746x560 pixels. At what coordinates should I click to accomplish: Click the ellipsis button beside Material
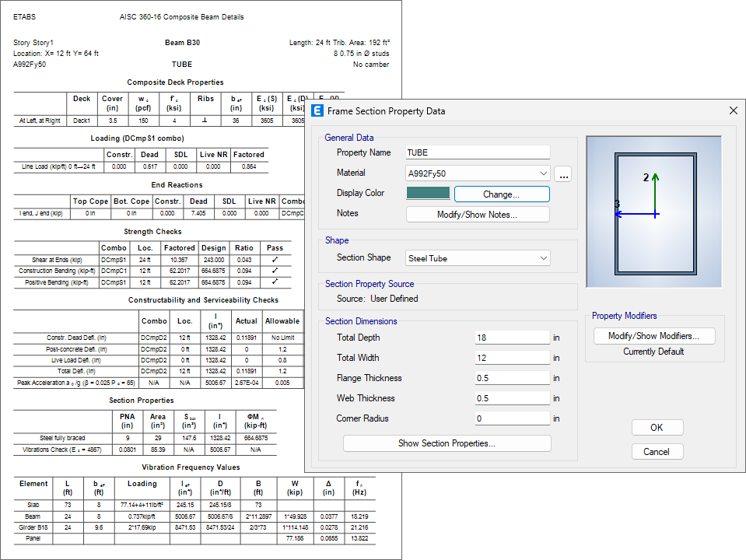pyautogui.click(x=565, y=174)
